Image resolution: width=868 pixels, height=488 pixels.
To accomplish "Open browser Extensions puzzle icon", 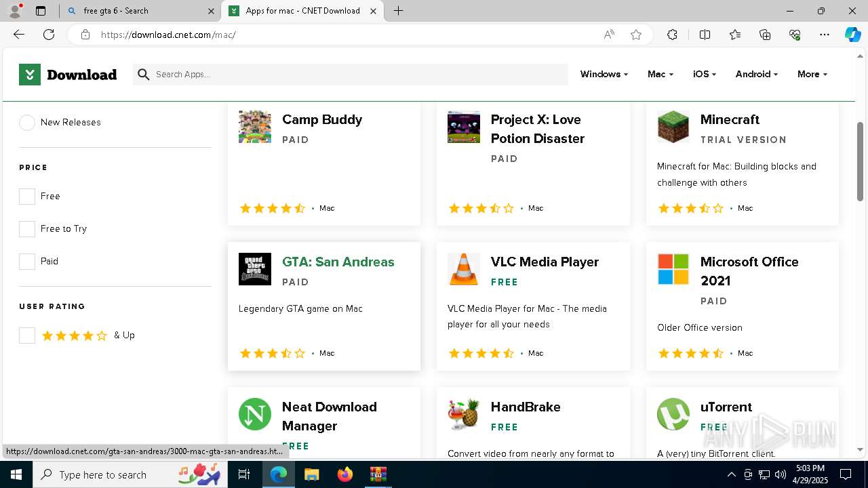I will coord(672,35).
